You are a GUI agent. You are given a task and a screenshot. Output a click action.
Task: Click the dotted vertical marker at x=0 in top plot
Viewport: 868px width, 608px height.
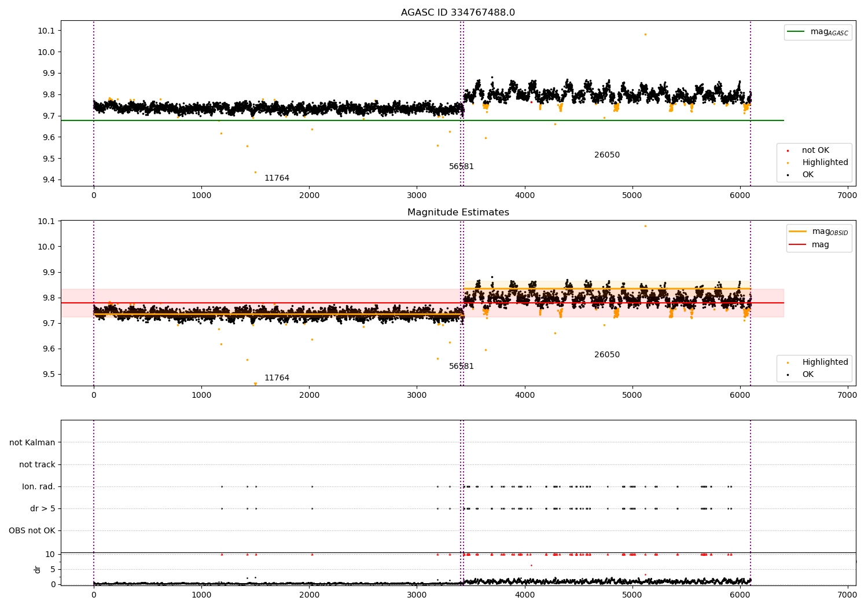pyautogui.click(x=94, y=103)
